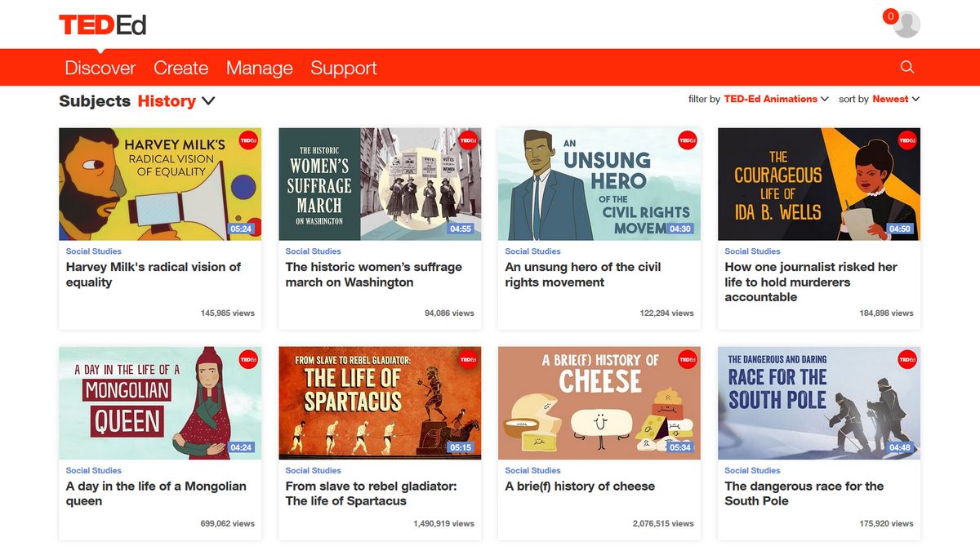Click TED-Ed badge on Spartacus thumbnail
The width and height of the screenshot is (980, 551).
click(x=468, y=359)
